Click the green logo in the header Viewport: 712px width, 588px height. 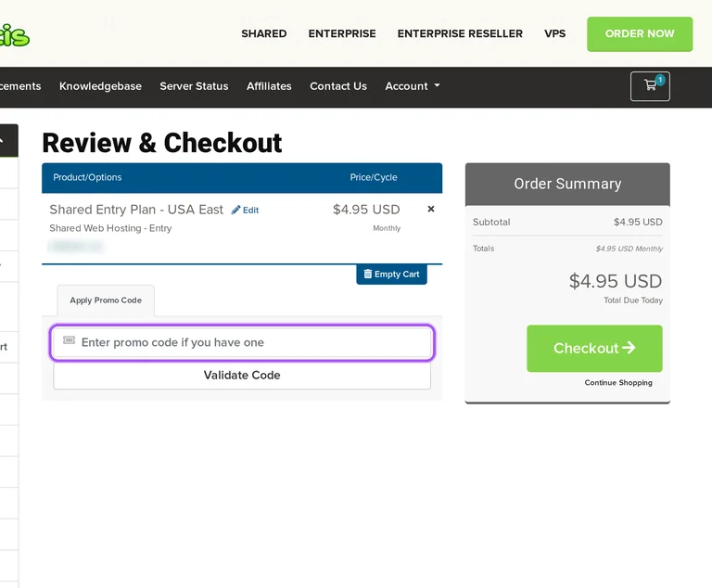[15, 35]
